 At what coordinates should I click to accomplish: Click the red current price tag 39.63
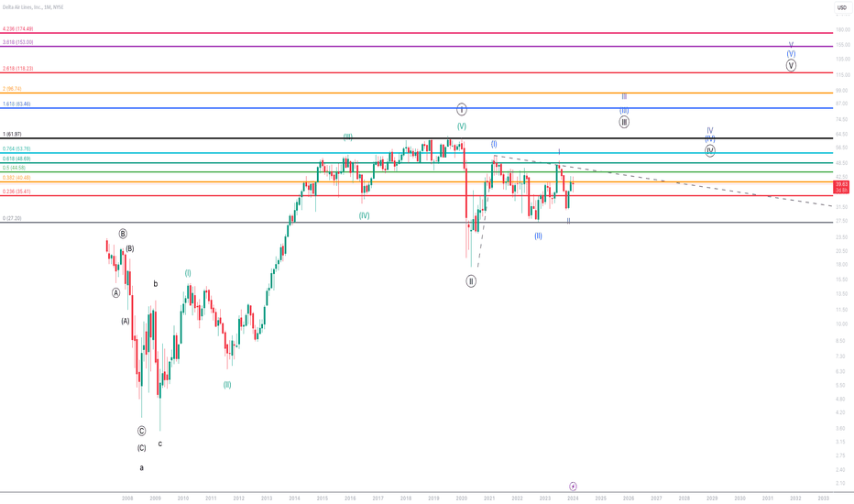click(841, 188)
